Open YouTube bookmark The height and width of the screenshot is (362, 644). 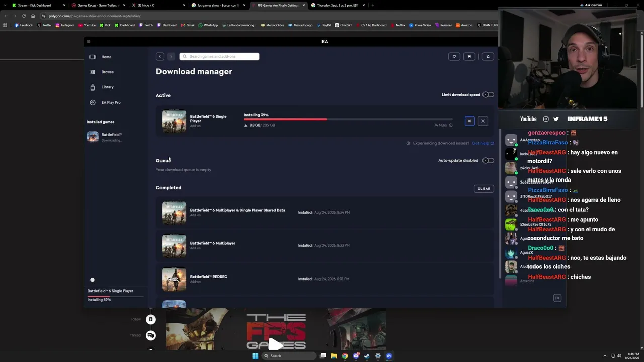(x=87, y=25)
